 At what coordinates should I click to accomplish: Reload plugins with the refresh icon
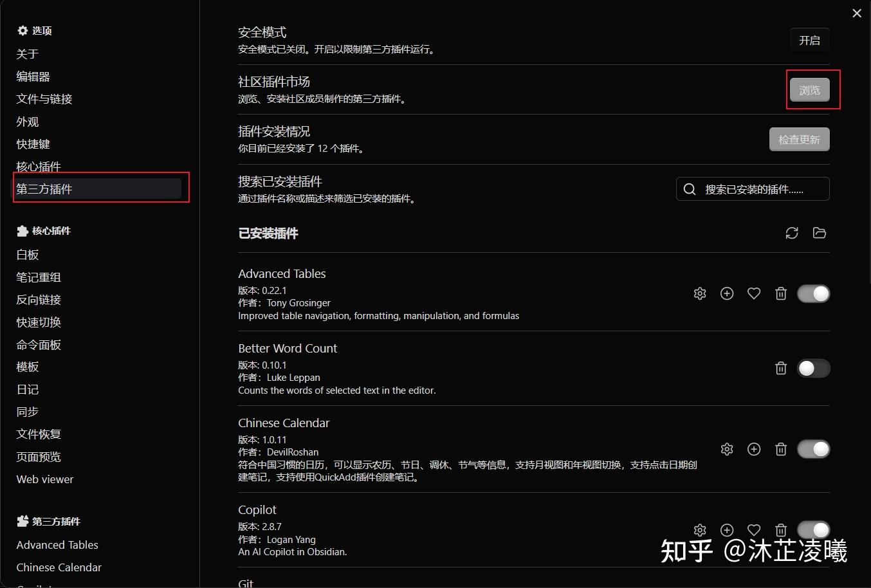792,233
